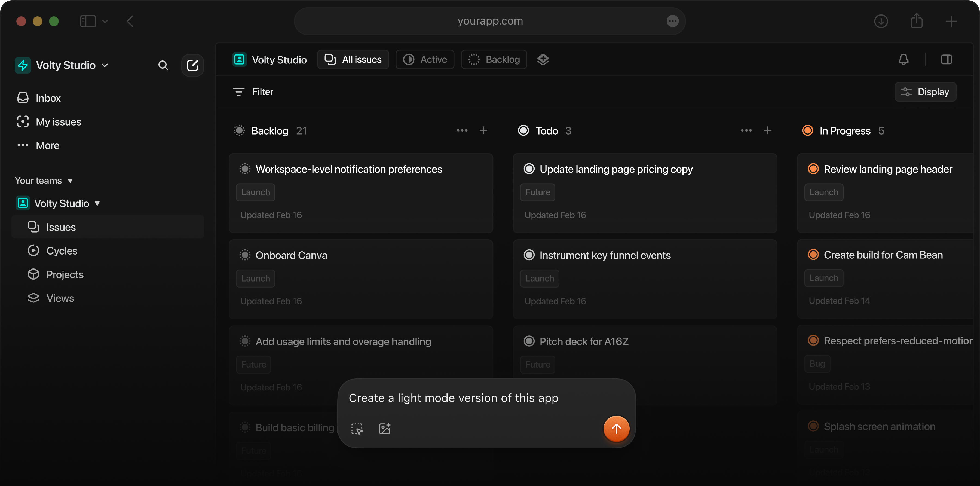The width and height of the screenshot is (980, 486).
Task: Open notifications bell icon
Action: [903, 59]
